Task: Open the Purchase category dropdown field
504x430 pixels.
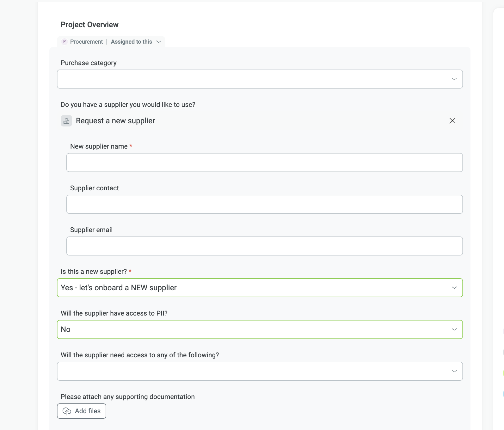Action: 253,79
